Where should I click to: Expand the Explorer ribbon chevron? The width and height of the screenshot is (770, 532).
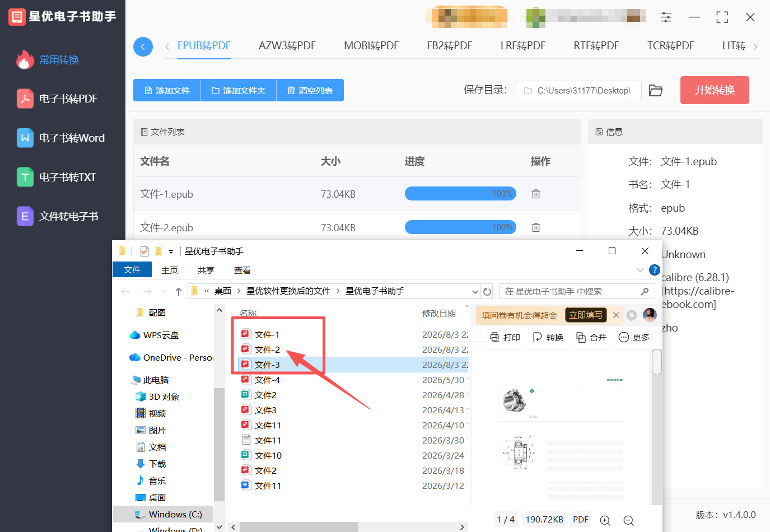pos(640,270)
